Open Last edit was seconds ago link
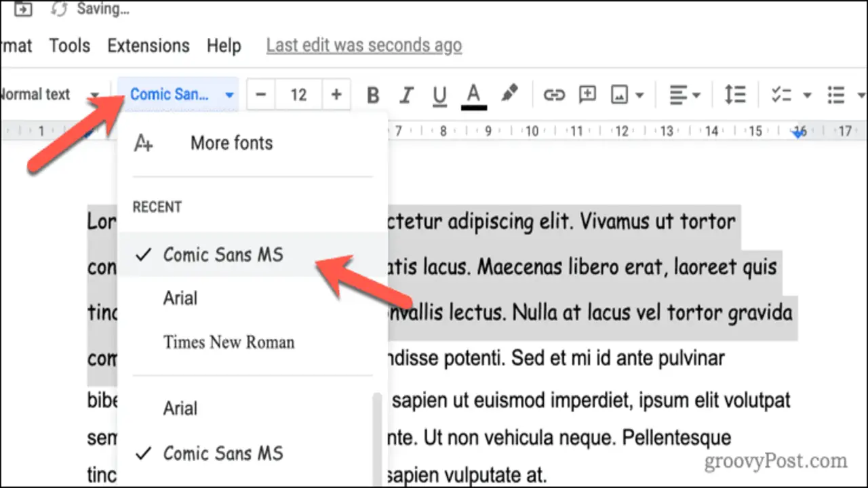Viewport: 868px width, 488px height. point(364,45)
